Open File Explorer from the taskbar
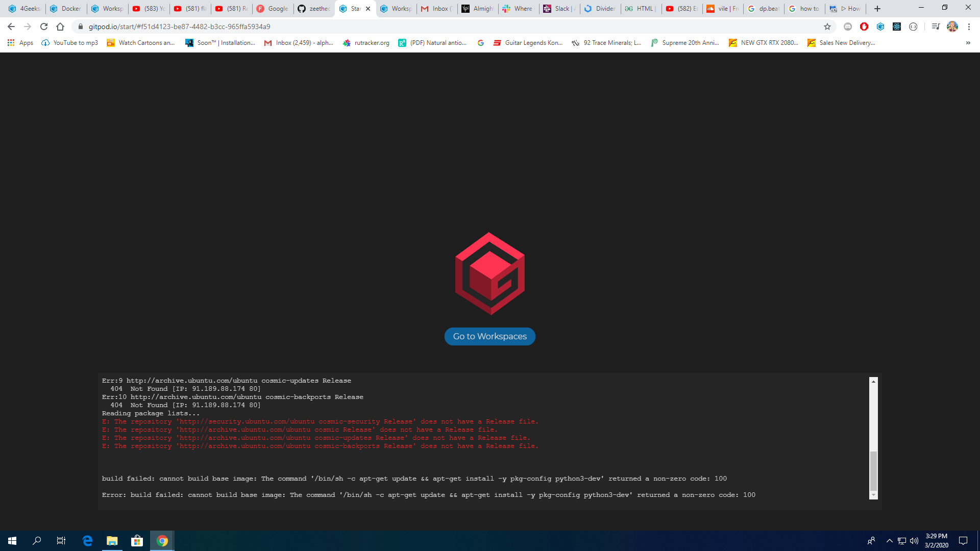The height and width of the screenshot is (551, 980). pyautogui.click(x=112, y=541)
